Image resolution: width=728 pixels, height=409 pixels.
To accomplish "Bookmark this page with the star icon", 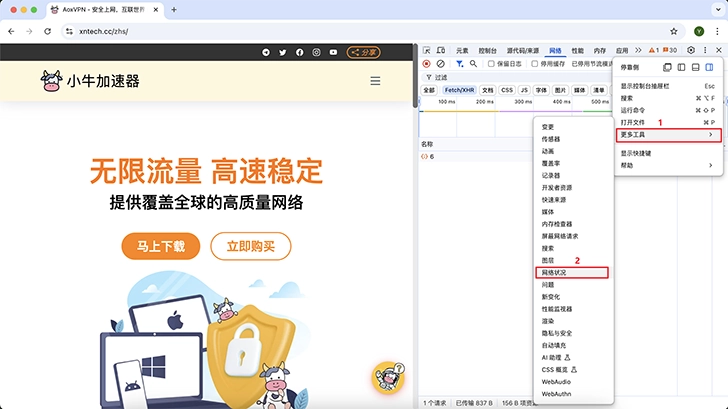I will coord(674,31).
